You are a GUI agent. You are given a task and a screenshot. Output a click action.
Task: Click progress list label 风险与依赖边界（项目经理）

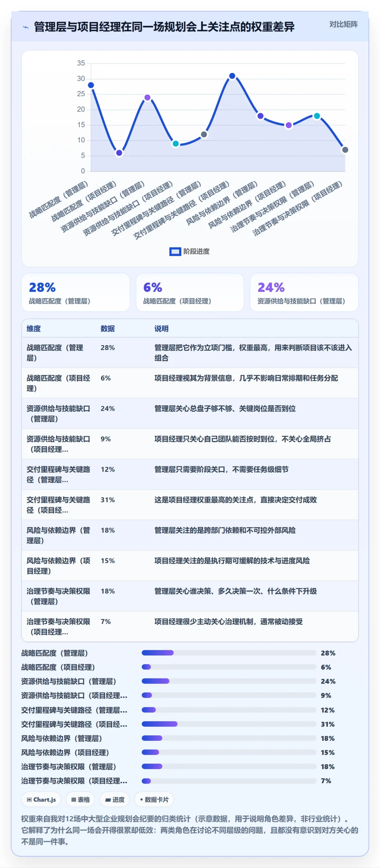[x=65, y=752]
